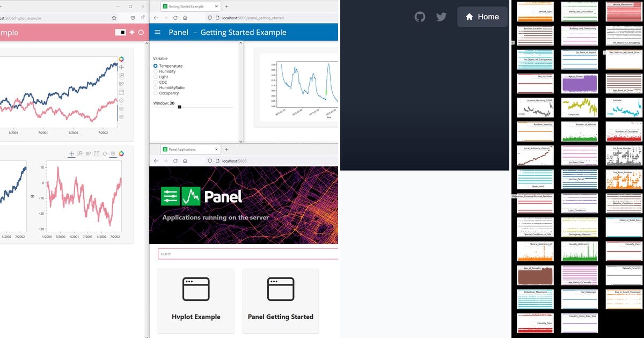This screenshot has height=338, width=644.
Task: Open the browser three-dot options menu
Action: (143, 18)
